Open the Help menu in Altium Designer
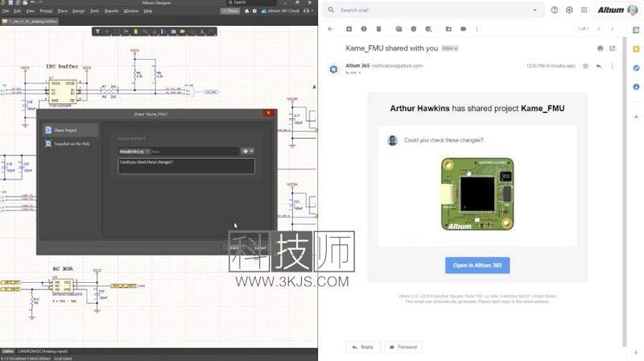644x361 pixels. point(148,11)
